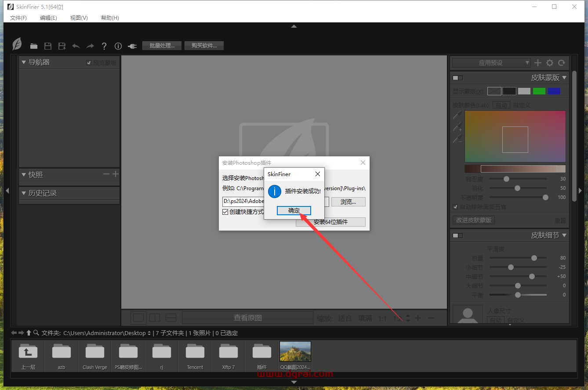
Task: Collapse the 历史记录 panel
Action: coord(24,193)
